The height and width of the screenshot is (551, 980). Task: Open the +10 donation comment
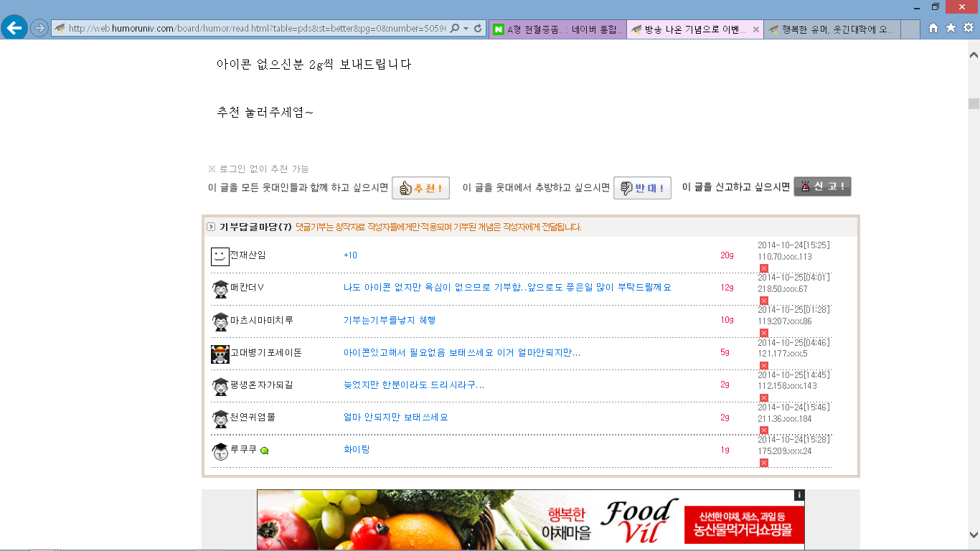(x=350, y=255)
